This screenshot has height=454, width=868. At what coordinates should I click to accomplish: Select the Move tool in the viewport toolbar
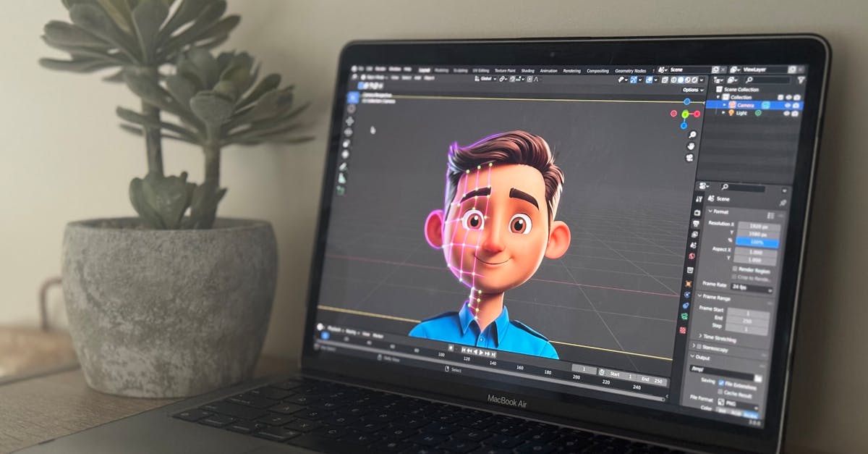click(x=349, y=120)
